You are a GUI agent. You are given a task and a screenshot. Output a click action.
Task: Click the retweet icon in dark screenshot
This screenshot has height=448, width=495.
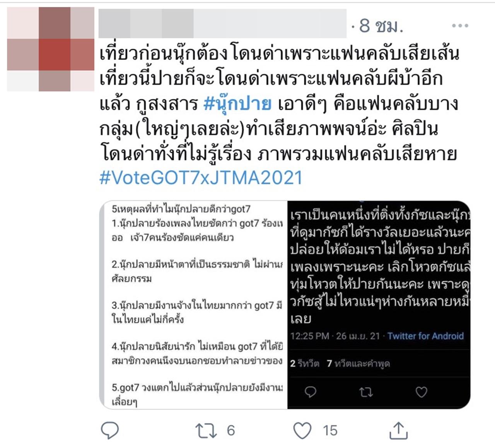pyautogui.click(x=366, y=393)
